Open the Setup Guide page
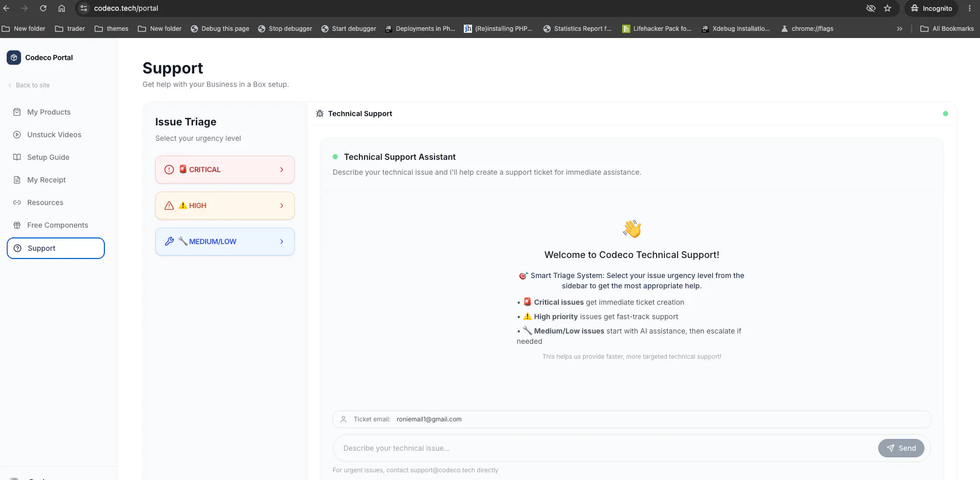The height and width of the screenshot is (480, 980). [x=56, y=157]
